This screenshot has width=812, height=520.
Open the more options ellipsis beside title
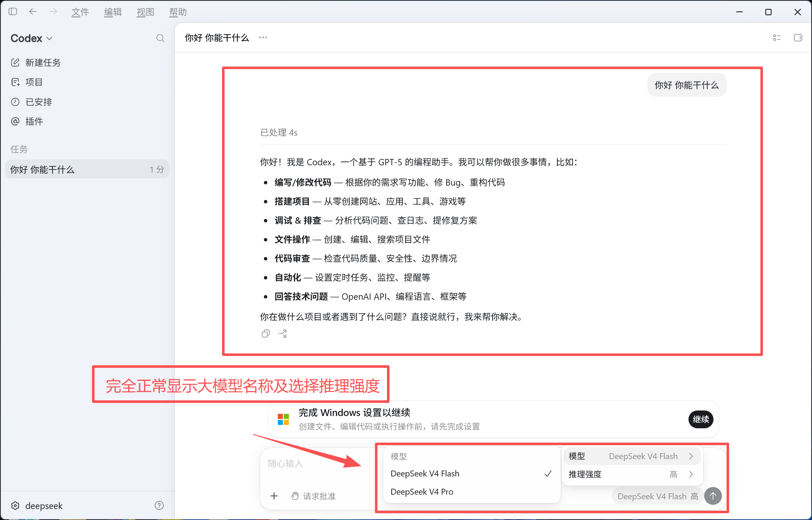point(263,38)
